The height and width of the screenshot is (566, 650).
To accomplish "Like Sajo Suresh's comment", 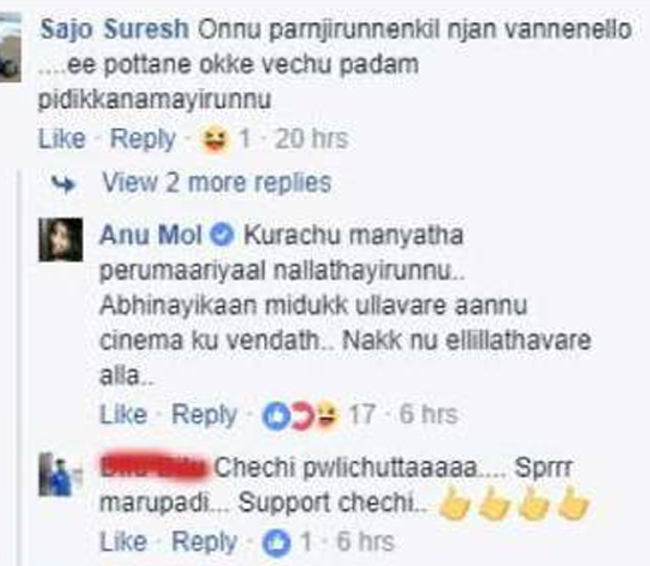I will coord(62,138).
